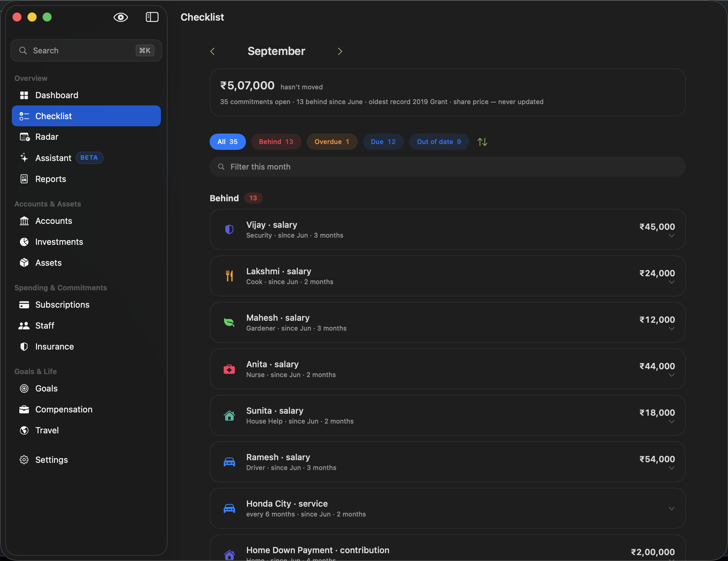Viewport: 728px width, 561px height.
Task: Open Radar in the sidebar
Action: pos(86,137)
